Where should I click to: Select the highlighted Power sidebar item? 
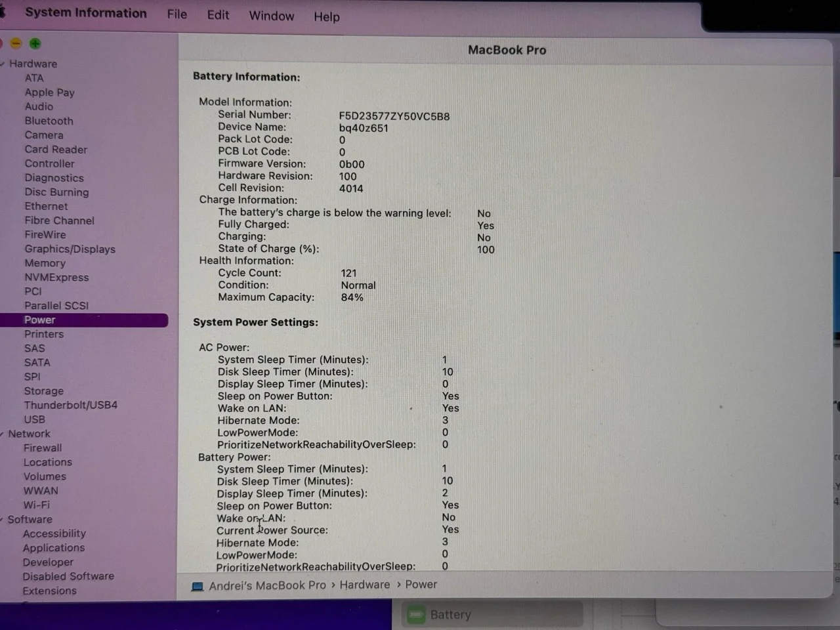tap(84, 320)
